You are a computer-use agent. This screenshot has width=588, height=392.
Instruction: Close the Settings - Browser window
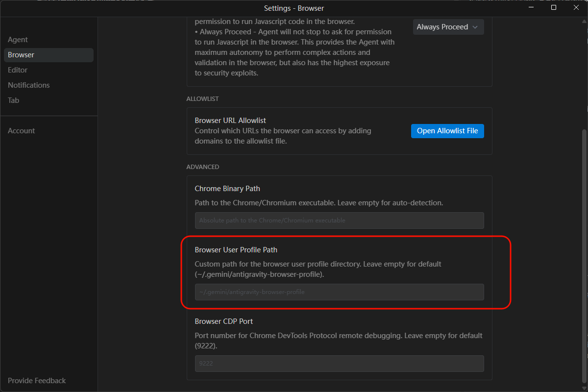[x=576, y=8]
